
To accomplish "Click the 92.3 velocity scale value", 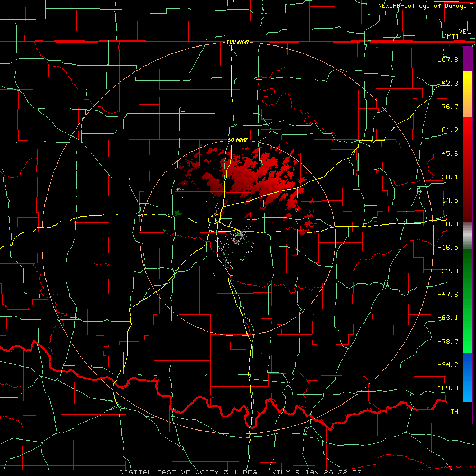I will pos(450,83).
